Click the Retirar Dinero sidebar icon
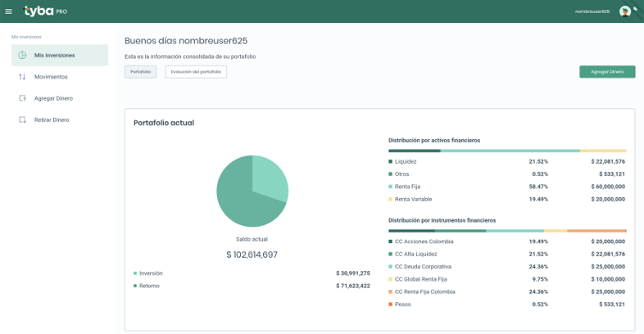This screenshot has width=644, height=334. click(22, 120)
